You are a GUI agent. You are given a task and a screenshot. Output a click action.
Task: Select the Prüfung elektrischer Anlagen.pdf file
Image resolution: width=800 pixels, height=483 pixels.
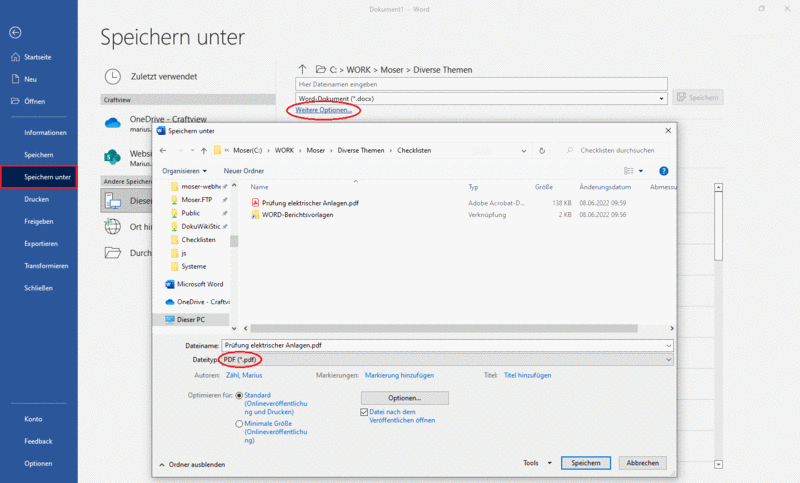click(x=310, y=203)
